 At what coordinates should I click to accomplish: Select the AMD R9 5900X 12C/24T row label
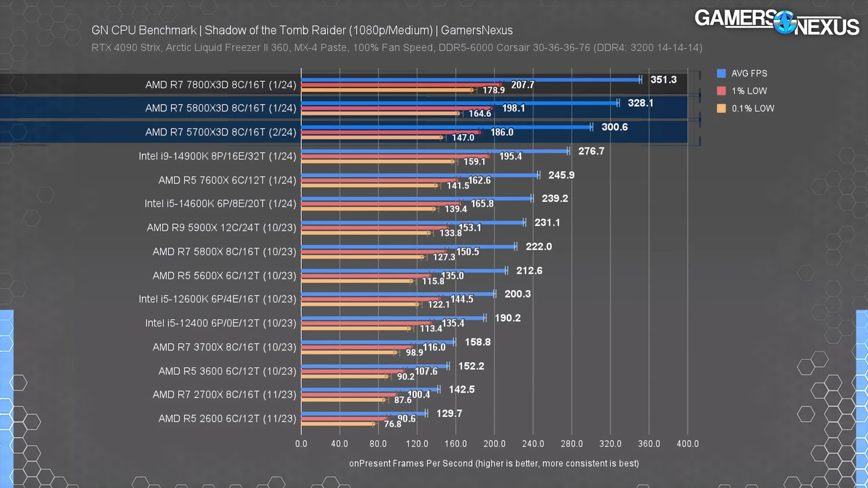click(222, 228)
